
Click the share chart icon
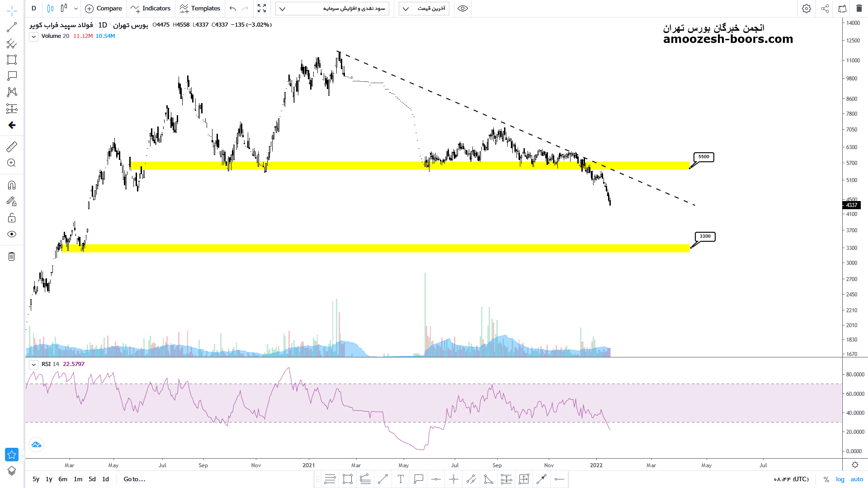(x=825, y=9)
